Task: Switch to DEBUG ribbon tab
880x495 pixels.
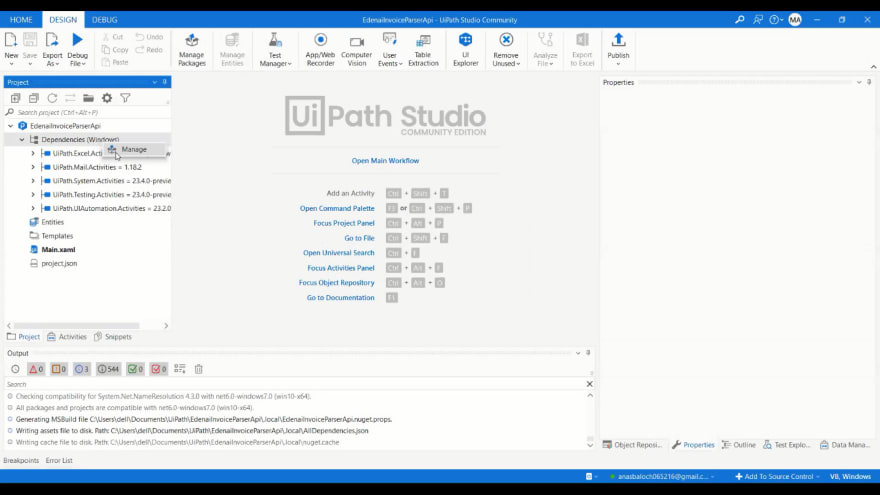Action: pos(104,20)
